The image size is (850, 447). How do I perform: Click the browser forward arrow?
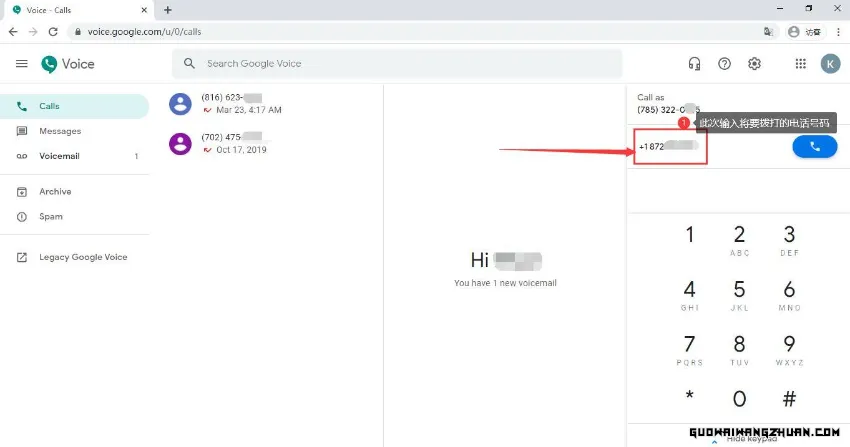click(33, 32)
